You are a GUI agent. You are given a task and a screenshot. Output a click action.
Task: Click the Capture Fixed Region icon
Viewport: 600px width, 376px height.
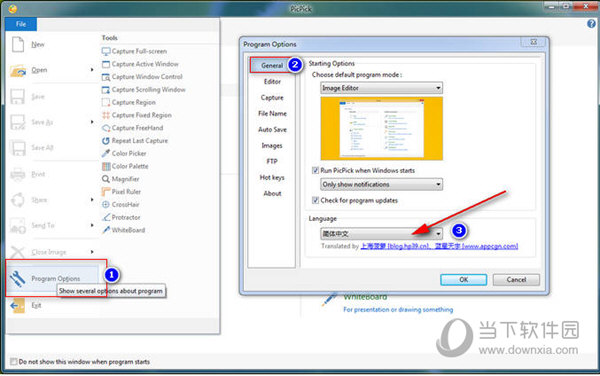point(106,115)
